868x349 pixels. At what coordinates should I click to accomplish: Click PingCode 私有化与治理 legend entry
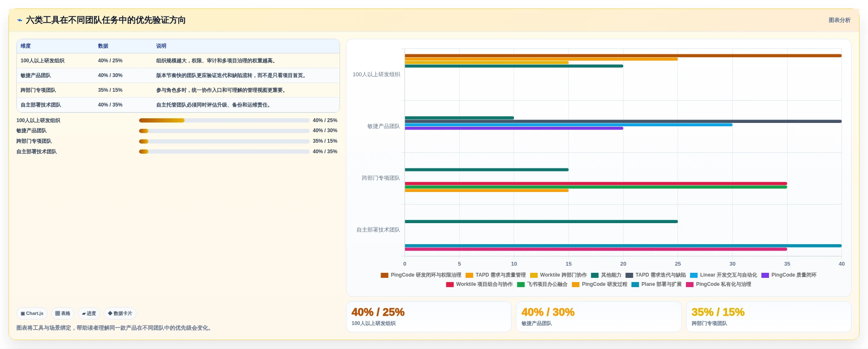pos(718,284)
